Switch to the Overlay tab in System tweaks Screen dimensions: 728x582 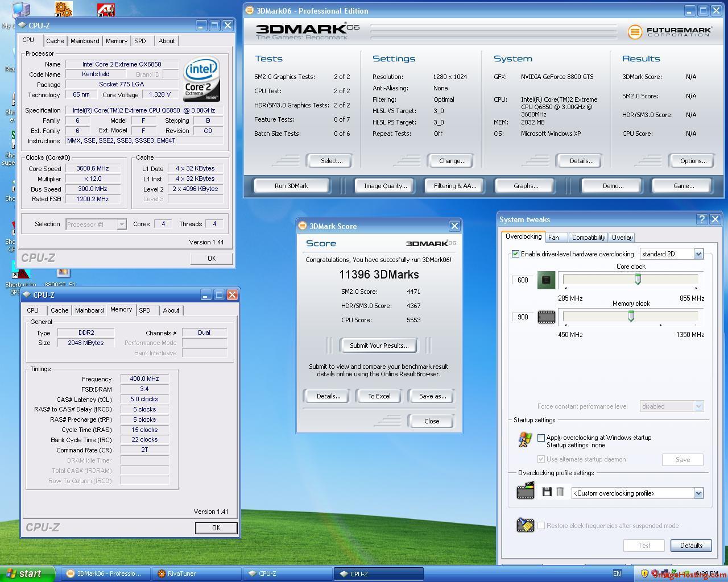pyautogui.click(x=622, y=238)
